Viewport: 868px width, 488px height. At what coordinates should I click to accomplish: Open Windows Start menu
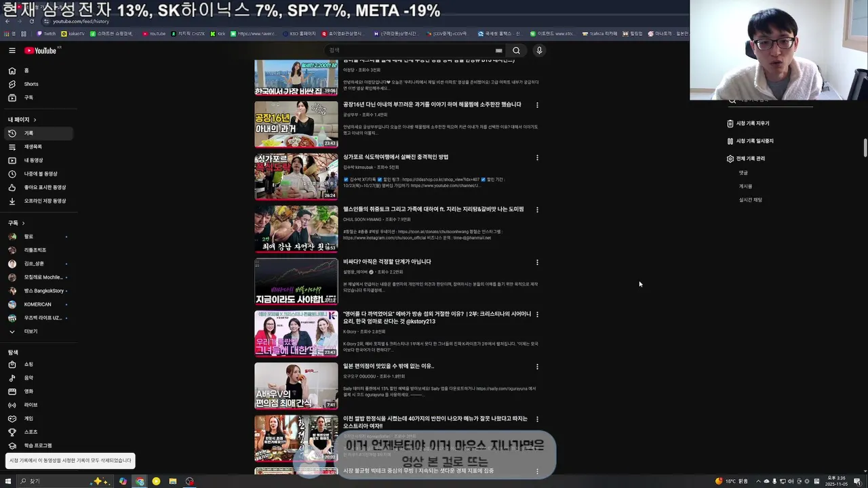coord(9,481)
